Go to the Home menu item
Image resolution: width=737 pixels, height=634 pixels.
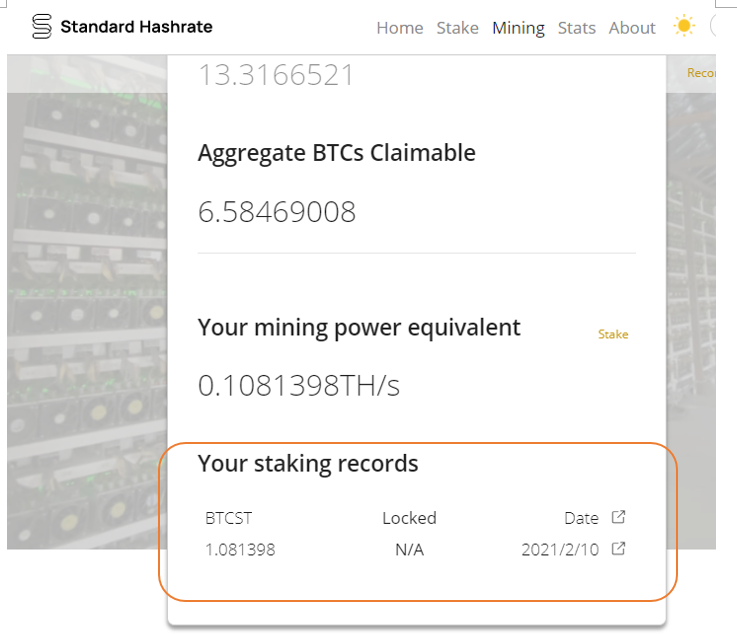[x=400, y=28]
